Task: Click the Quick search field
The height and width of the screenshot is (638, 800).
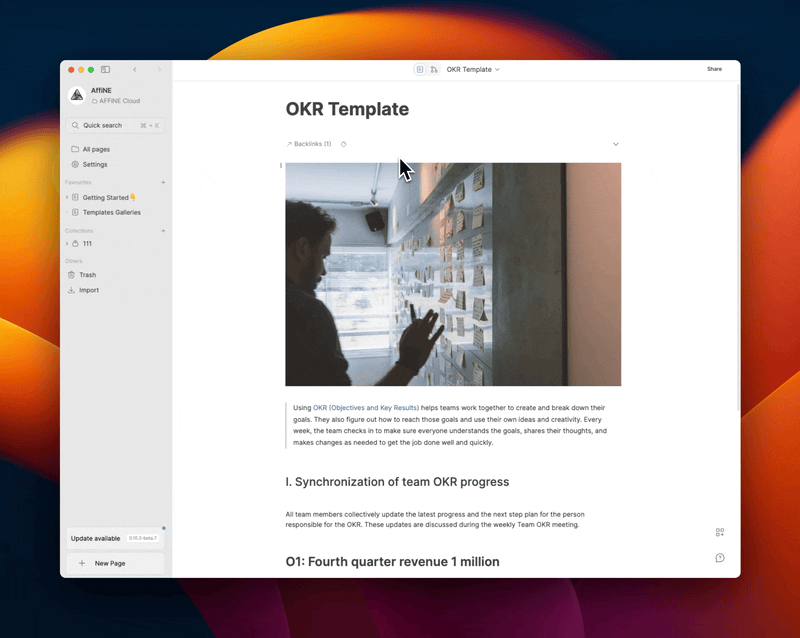Action: point(115,126)
